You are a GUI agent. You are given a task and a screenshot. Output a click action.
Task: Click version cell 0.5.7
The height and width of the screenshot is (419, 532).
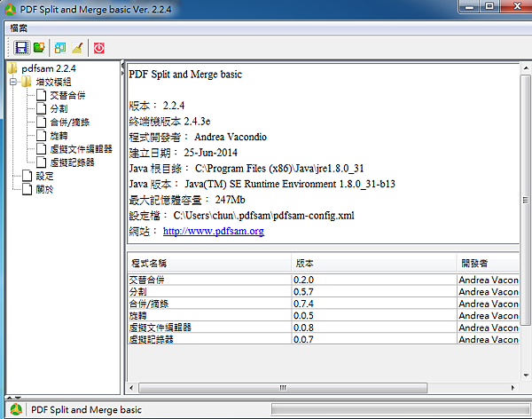pos(374,292)
